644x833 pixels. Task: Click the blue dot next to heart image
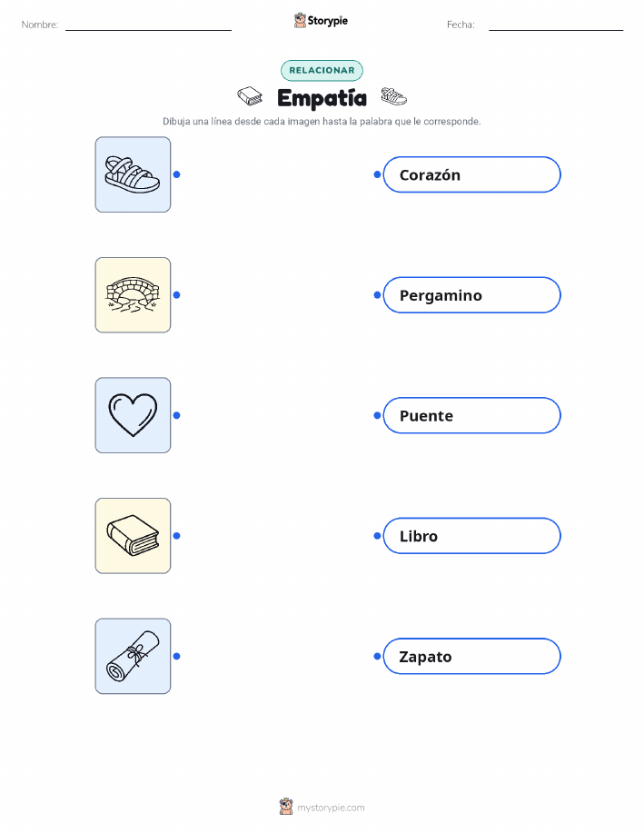[x=177, y=415]
